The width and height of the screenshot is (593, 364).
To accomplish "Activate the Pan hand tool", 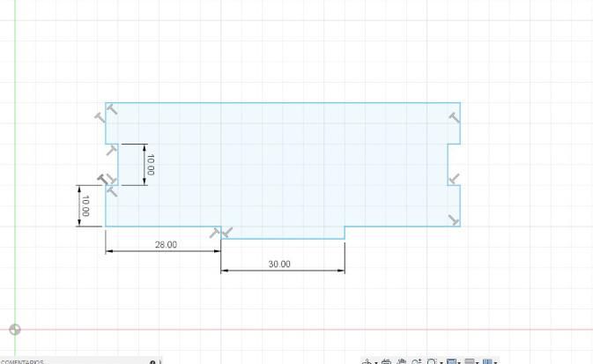I will point(401,361).
